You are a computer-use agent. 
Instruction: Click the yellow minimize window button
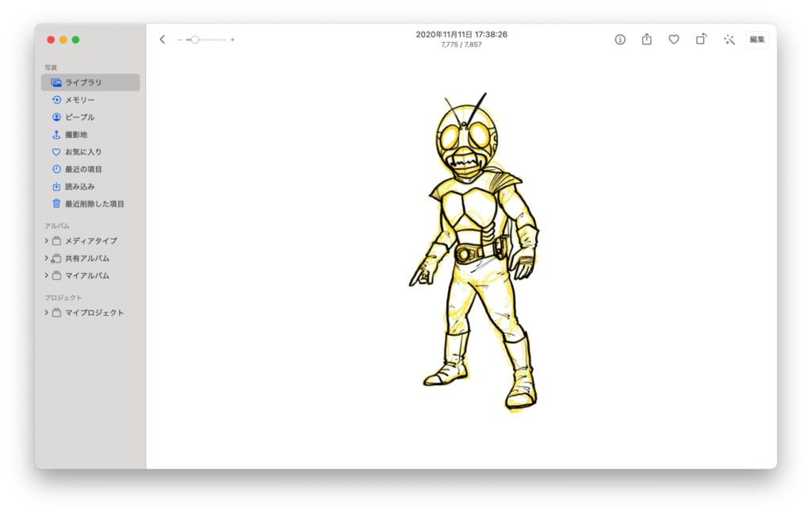(x=63, y=40)
